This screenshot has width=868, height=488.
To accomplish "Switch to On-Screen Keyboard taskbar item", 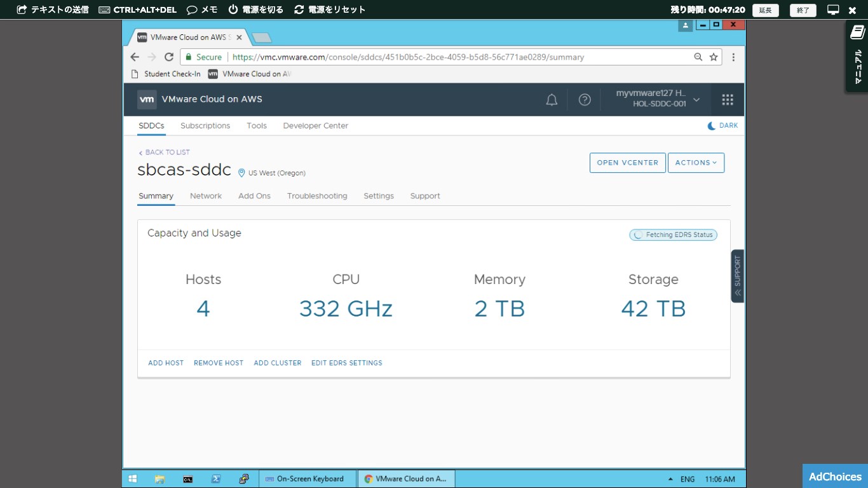I will coord(308,479).
